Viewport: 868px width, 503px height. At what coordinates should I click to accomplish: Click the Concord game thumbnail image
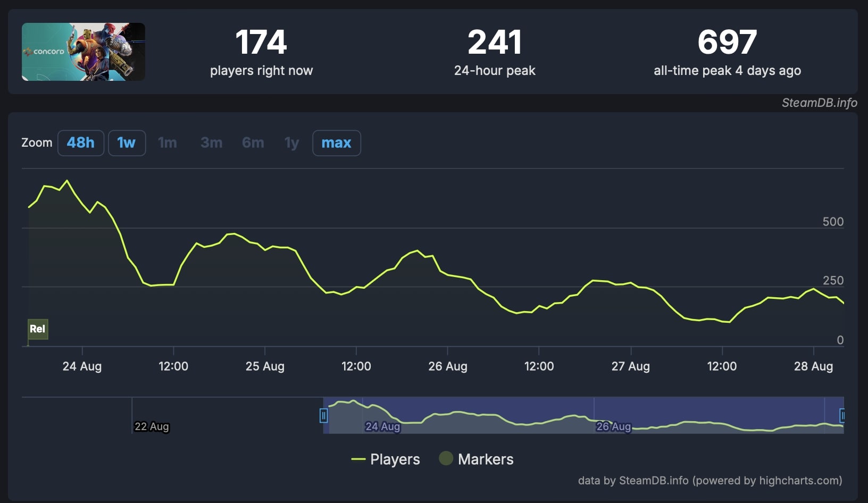(83, 52)
